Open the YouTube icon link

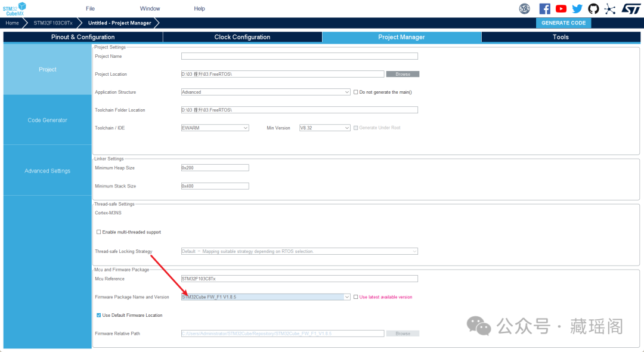tap(561, 8)
